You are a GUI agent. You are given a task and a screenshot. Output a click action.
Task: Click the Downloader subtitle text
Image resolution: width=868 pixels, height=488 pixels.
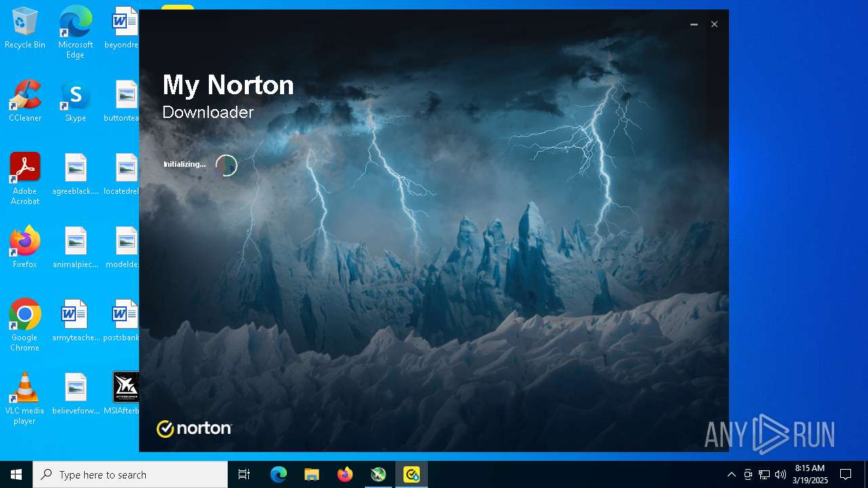208,112
